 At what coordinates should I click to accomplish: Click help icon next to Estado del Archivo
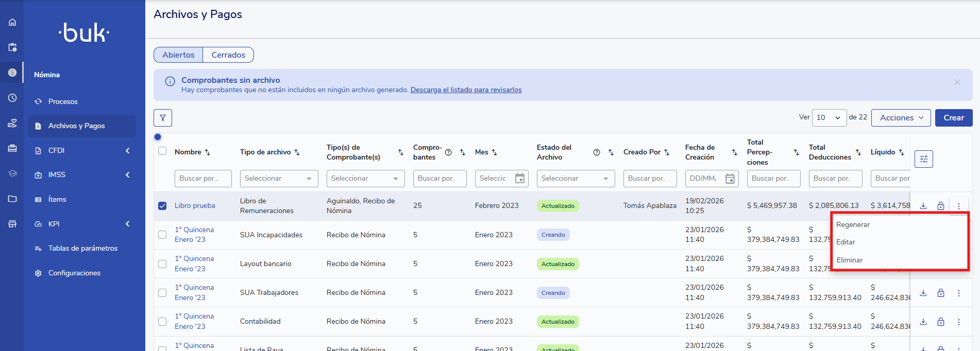pyautogui.click(x=596, y=152)
